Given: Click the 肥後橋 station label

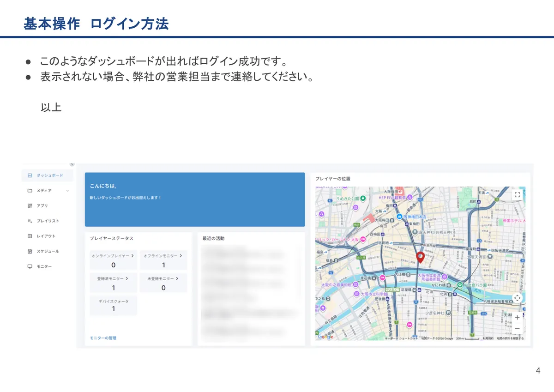Looking at the screenshot, I should tap(380, 299).
